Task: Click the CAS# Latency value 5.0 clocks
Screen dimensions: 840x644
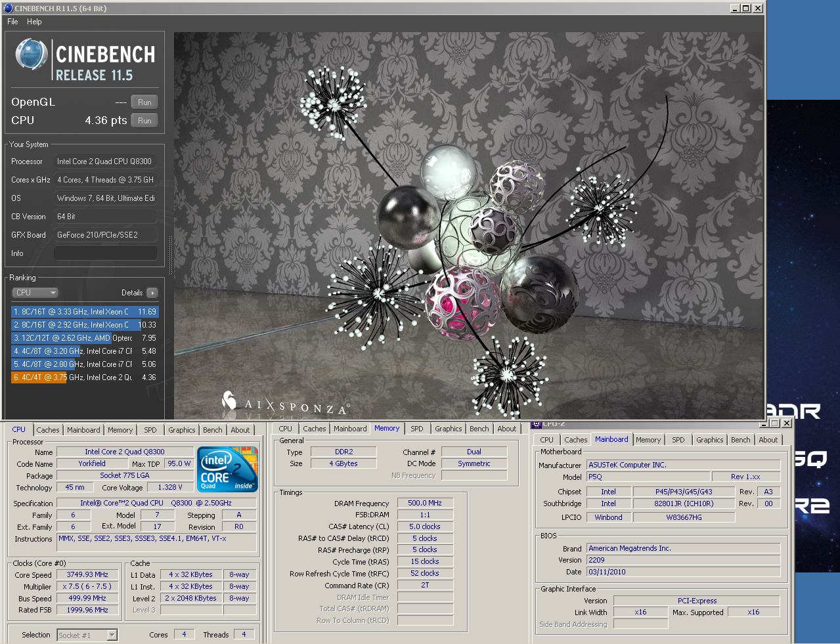Action: 425,526
